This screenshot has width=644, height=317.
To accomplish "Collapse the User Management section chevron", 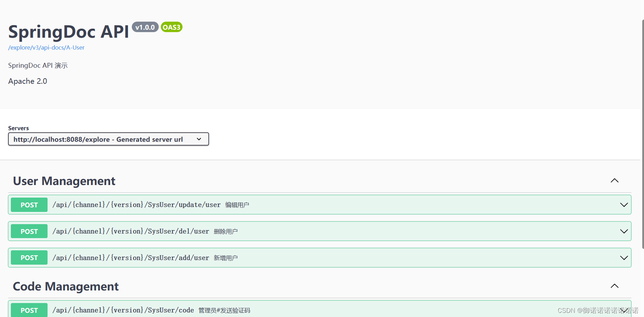I will (x=615, y=180).
